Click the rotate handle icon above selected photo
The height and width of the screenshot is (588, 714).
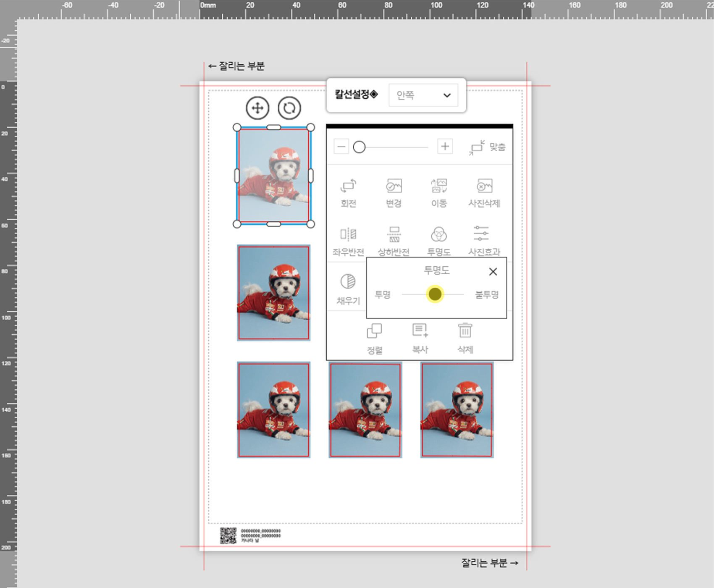(x=289, y=108)
